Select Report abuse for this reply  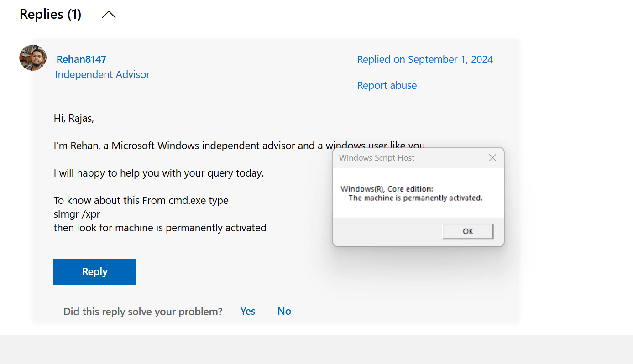coord(387,85)
